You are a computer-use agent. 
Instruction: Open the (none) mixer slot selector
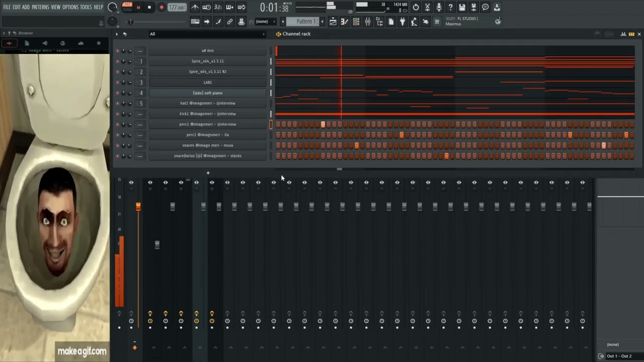tap(619, 344)
